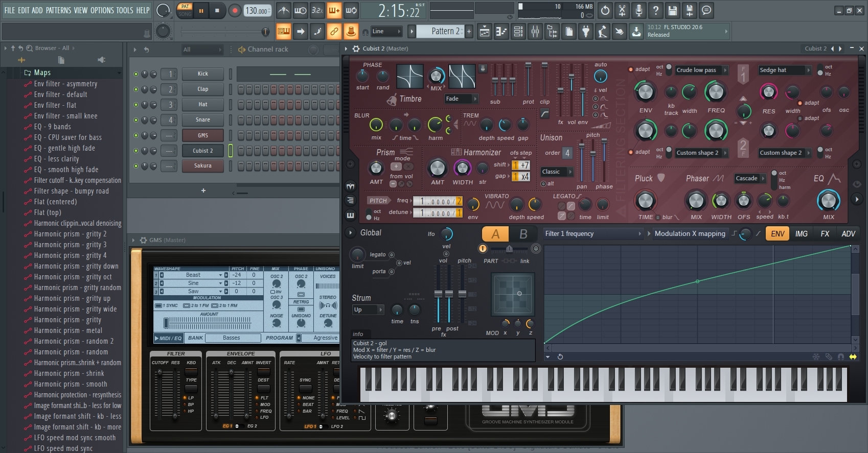Screen dimensions: 868x453
Task: Open the mixer view icon
Action: (x=535, y=31)
